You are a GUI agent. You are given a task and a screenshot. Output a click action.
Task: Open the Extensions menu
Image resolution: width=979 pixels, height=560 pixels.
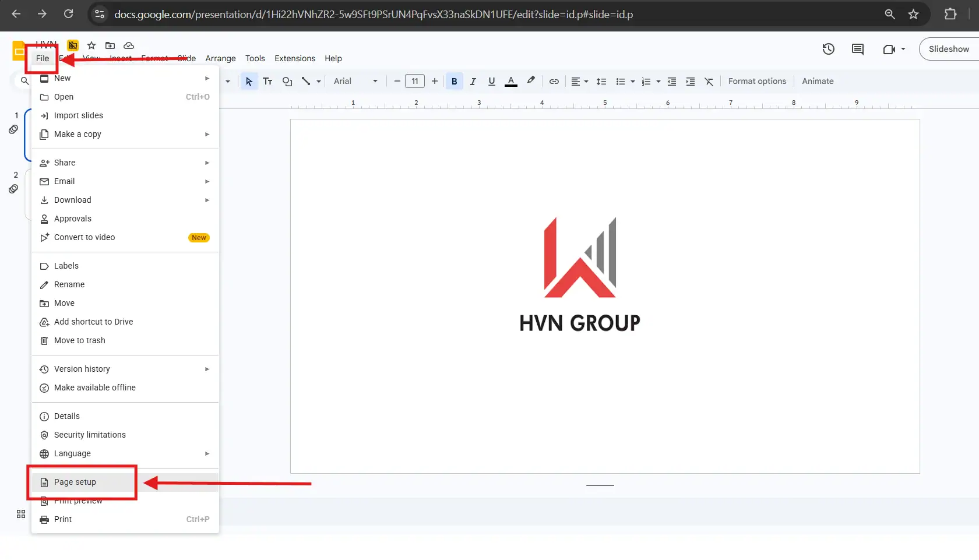[295, 58]
